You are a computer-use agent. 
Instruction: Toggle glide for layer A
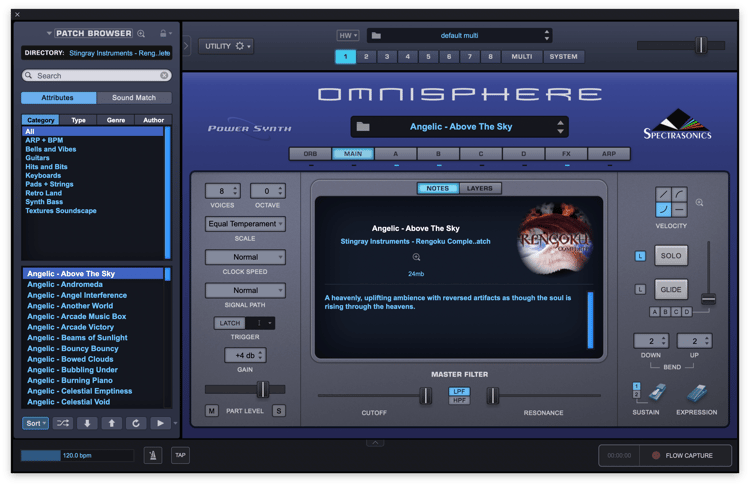(654, 312)
